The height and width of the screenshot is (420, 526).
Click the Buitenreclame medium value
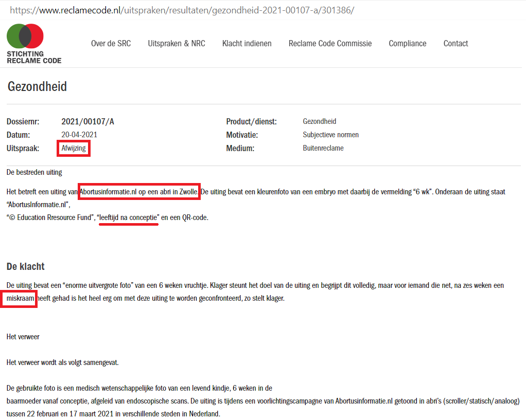pyautogui.click(x=323, y=148)
